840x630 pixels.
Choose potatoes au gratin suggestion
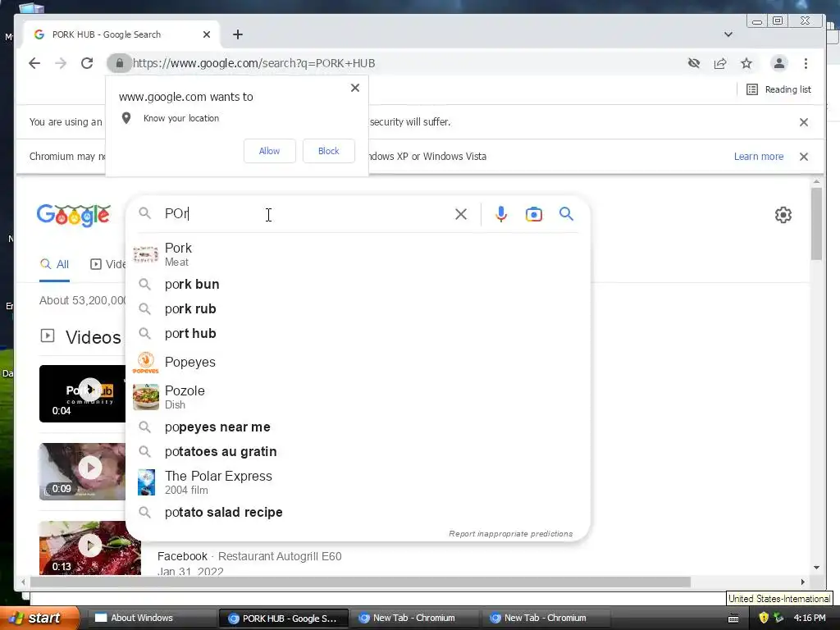(358, 452)
